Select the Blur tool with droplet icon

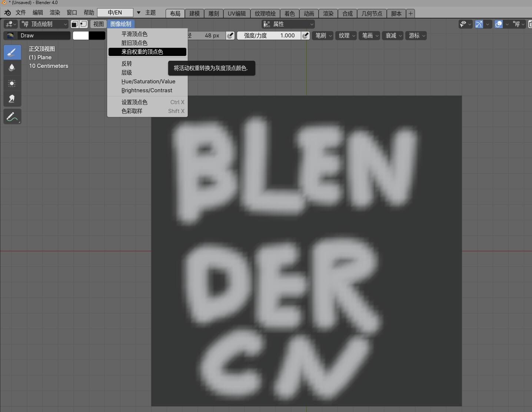(12, 68)
